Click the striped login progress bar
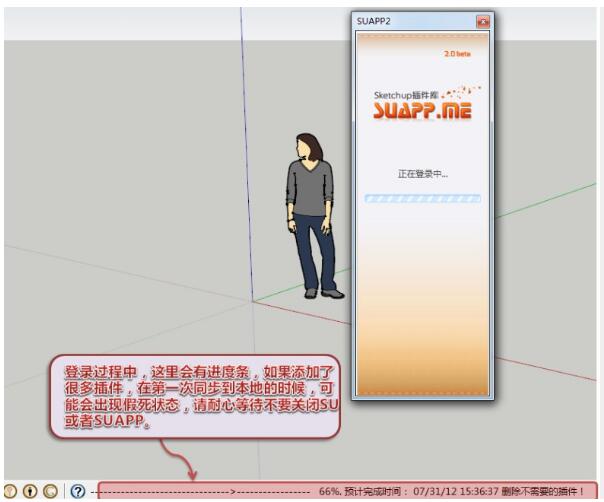Screen dimensions: 604x502 pos(422,198)
